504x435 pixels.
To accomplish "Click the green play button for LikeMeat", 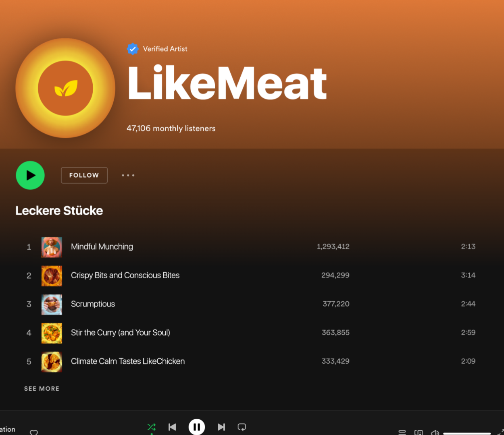I will tap(30, 175).
